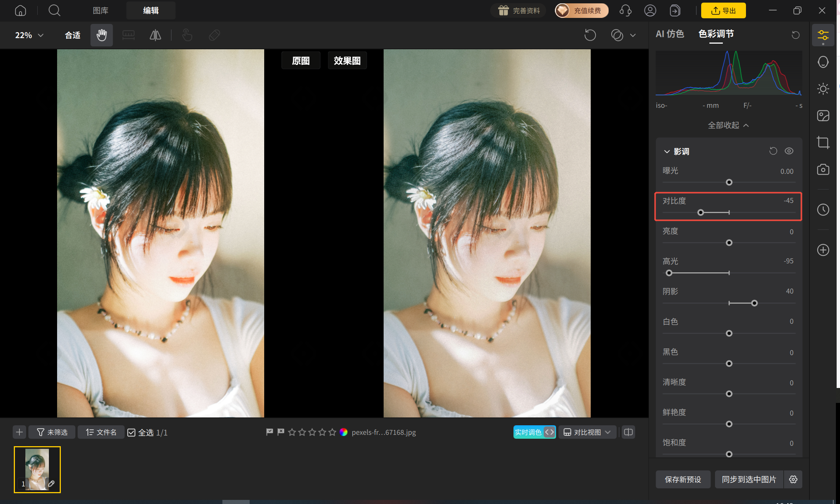This screenshot has width=840, height=504.
Task: Click the color label circle icon
Action: point(343,432)
